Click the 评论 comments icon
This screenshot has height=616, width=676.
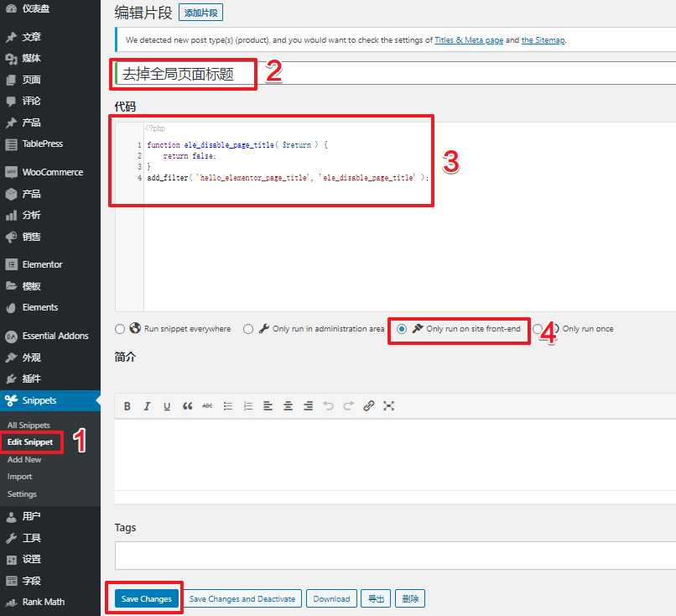11,102
